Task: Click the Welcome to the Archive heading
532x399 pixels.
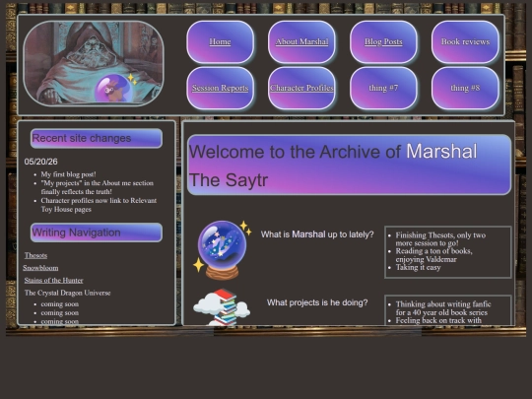Action: click(349, 166)
